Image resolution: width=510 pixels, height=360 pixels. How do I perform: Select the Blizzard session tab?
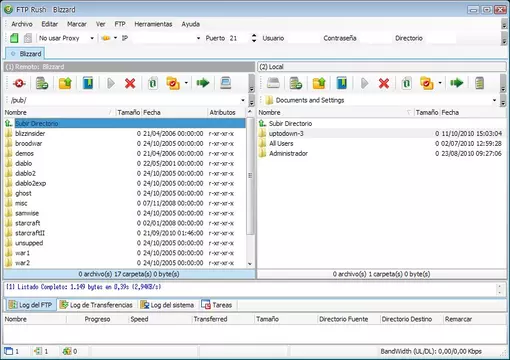pyautogui.click(x=25, y=54)
